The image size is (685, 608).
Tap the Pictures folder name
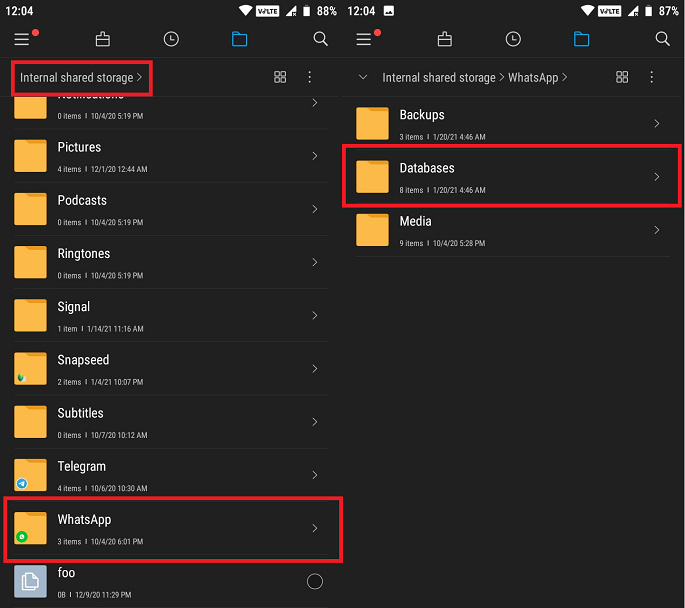point(79,147)
